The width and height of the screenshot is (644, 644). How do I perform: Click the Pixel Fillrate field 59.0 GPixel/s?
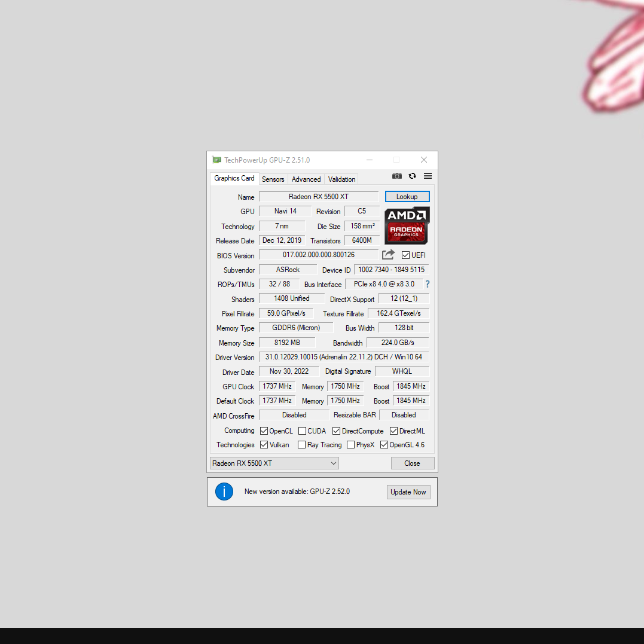(x=286, y=313)
